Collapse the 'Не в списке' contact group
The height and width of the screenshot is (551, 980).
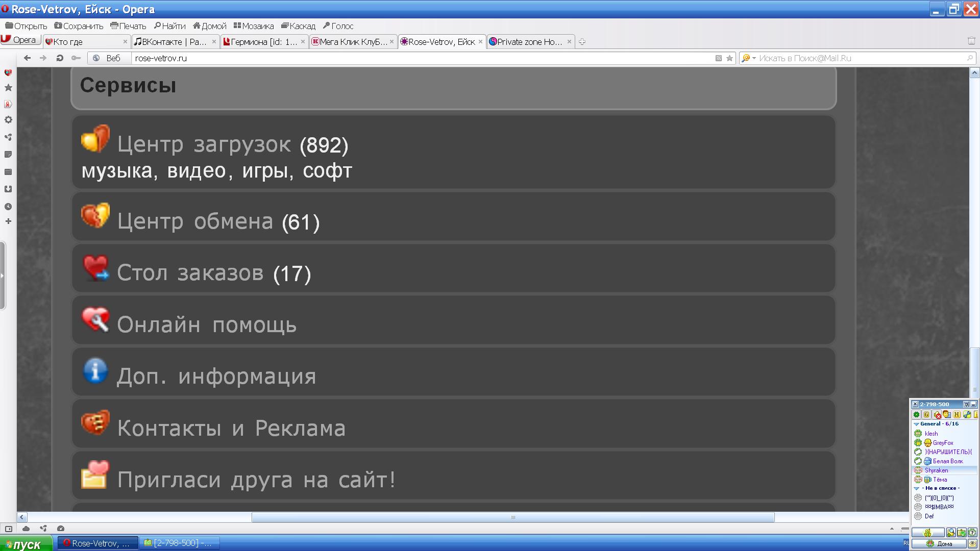pyautogui.click(x=916, y=488)
